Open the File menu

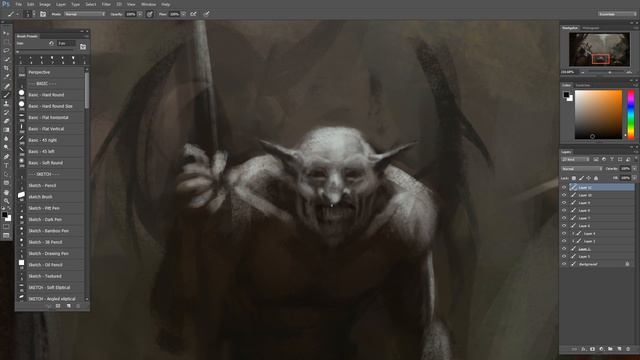pyautogui.click(x=18, y=4)
